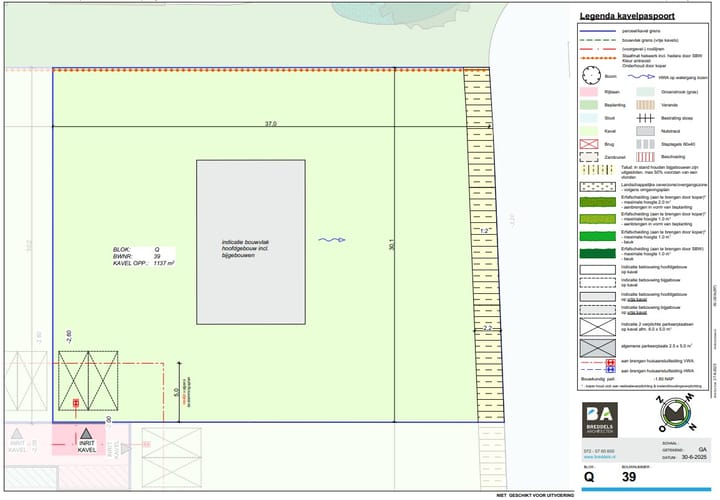
Task: Click the first Erfafscheiding 2.0 m green swatch
Action: click(x=597, y=202)
